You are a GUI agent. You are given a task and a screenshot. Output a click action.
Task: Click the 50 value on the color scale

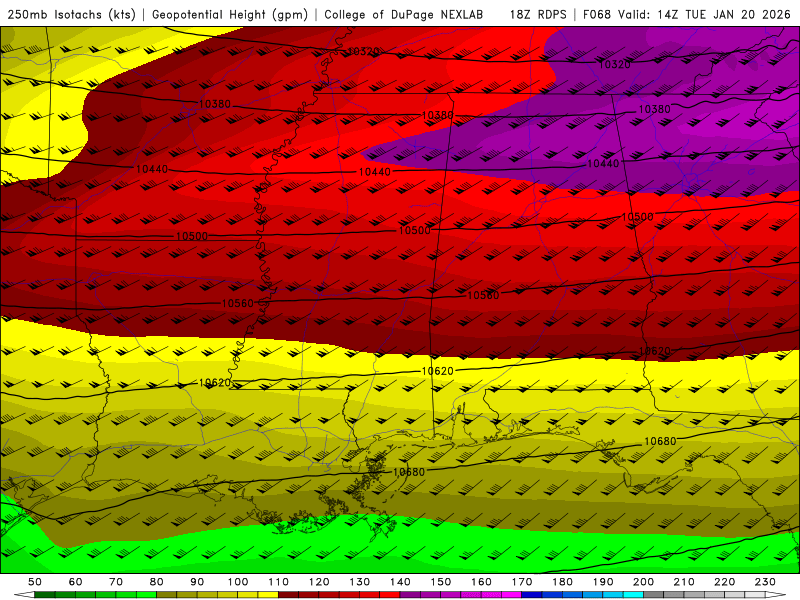35,582
